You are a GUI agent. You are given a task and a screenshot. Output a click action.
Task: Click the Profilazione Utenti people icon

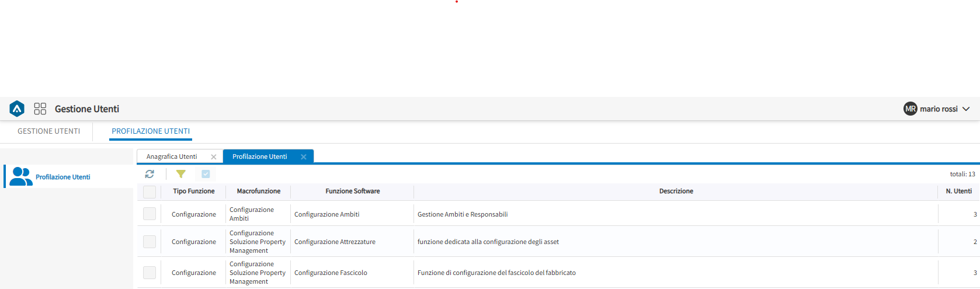[x=21, y=176]
